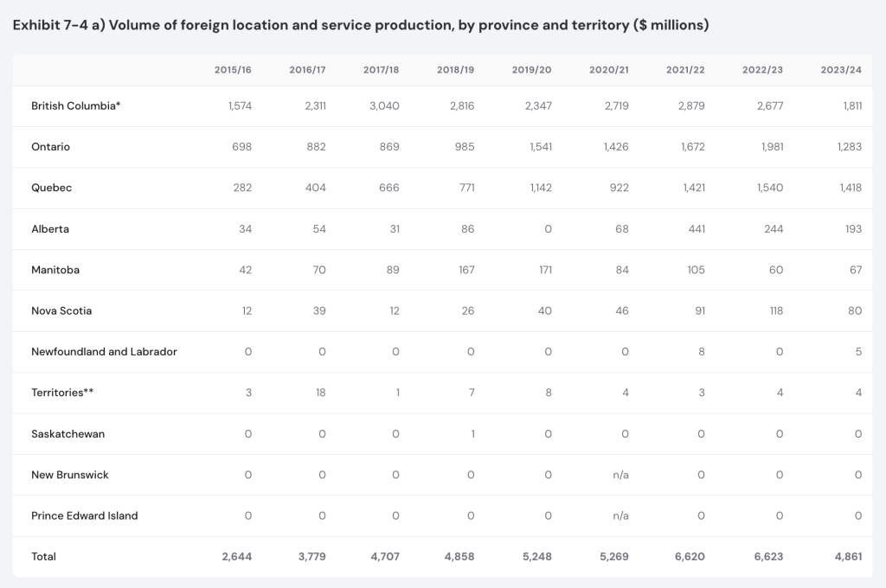Select New Brunswick's n/a cell
The width and height of the screenshot is (886, 588).
pyautogui.click(x=620, y=475)
